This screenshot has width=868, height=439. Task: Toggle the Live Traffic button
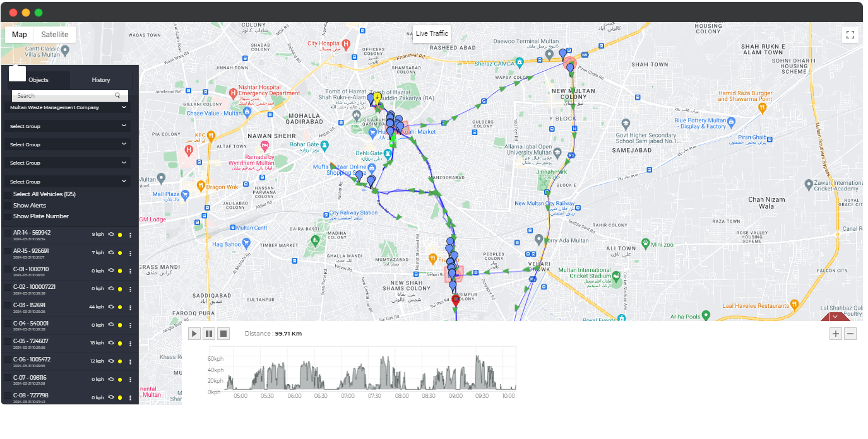432,34
